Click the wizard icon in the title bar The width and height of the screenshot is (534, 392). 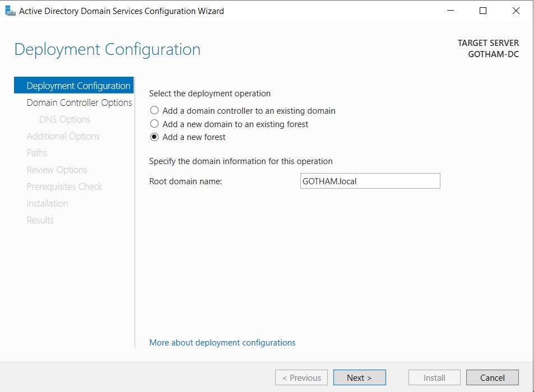click(x=9, y=10)
